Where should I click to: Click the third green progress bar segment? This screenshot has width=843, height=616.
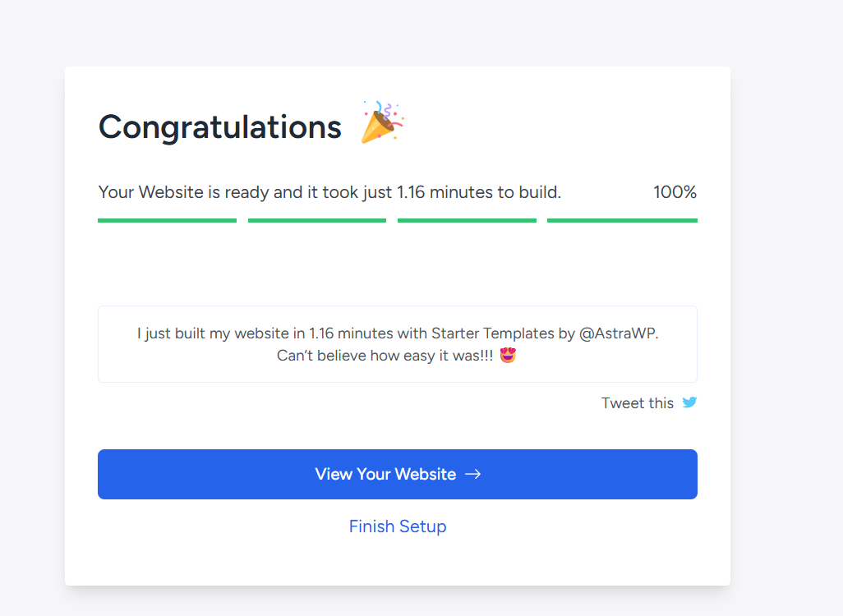coord(467,220)
